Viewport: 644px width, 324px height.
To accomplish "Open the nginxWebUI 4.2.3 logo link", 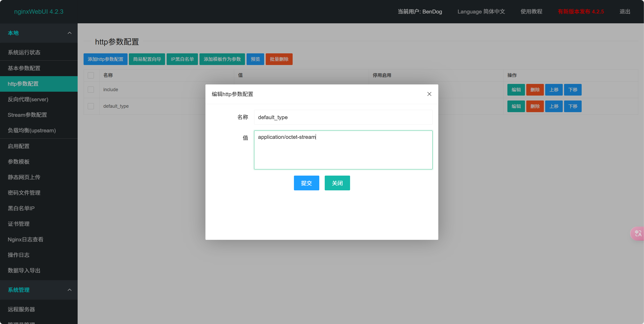I will (39, 12).
